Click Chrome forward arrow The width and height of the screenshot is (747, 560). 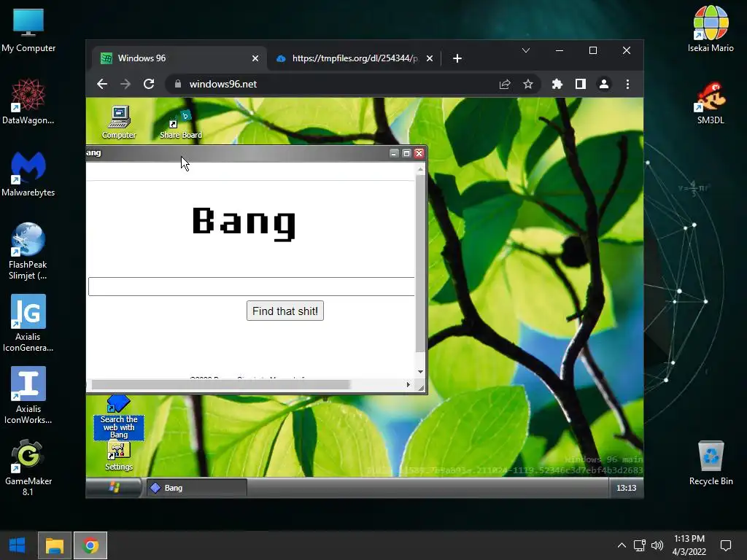click(x=125, y=85)
